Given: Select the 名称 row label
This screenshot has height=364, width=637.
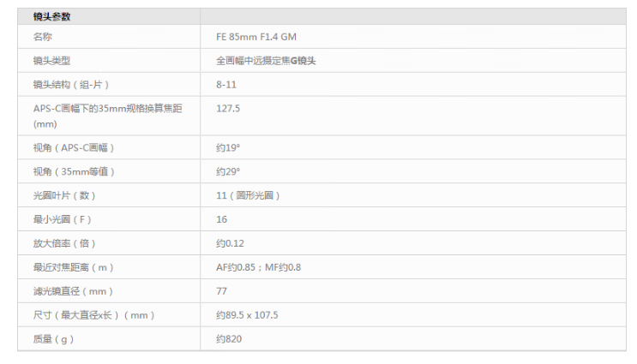Looking at the screenshot, I should click(x=42, y=37).
